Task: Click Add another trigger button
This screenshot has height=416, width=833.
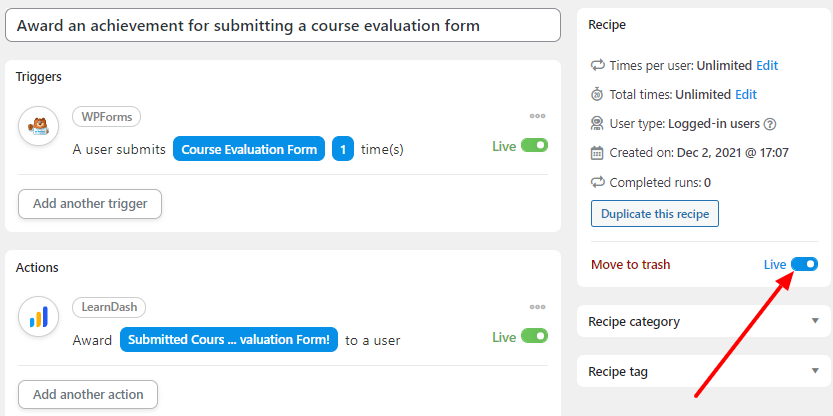Action: pyautogui.click(x=90, y=204)
